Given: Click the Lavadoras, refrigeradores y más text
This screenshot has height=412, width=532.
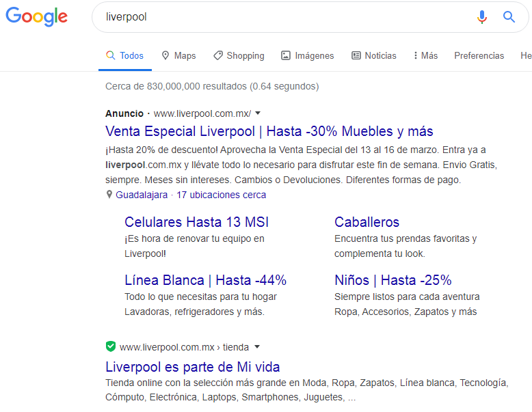Looking at the screenshot, I should [194, 312].
